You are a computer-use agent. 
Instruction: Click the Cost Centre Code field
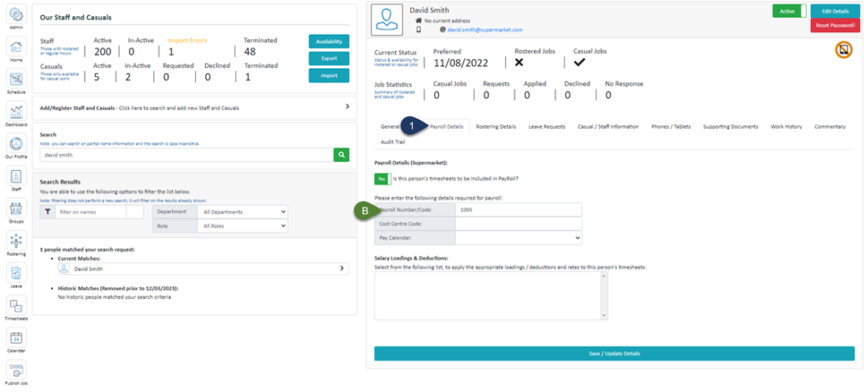[x=518, y=224]
